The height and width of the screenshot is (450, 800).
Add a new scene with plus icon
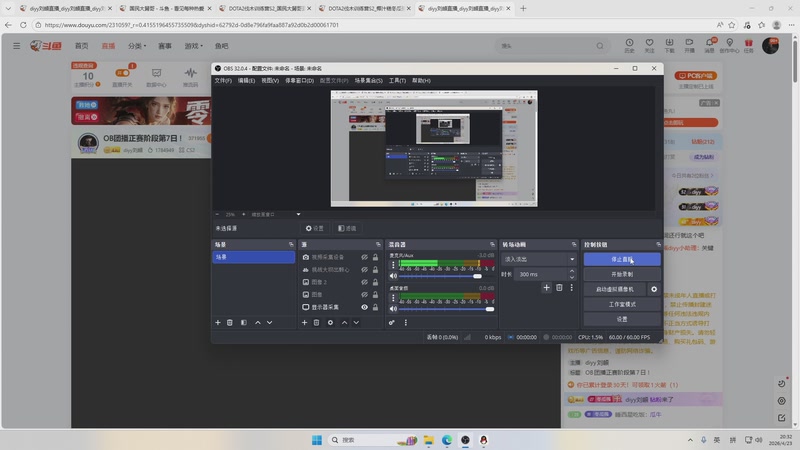(218, 322)
